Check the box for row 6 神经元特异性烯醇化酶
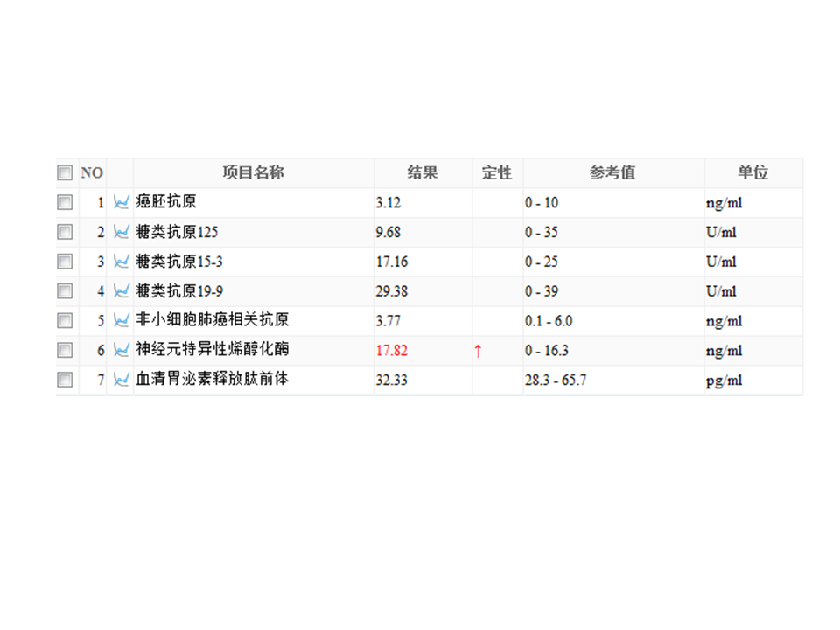Image resolution: width=840 pixels, height=630 pixels. click(65, 350)
